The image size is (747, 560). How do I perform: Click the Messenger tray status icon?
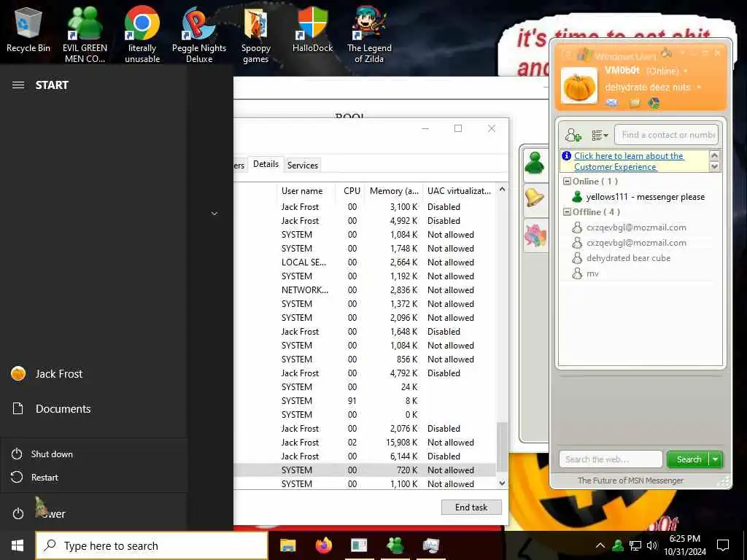[618, 545]
